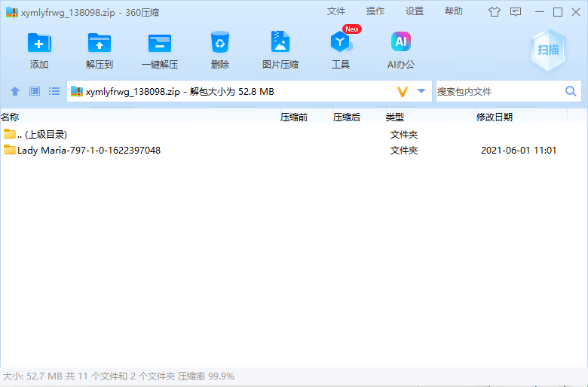Open the 设置 menu
The width and height of the screenshot is (588, 387).
coord(415,11)
